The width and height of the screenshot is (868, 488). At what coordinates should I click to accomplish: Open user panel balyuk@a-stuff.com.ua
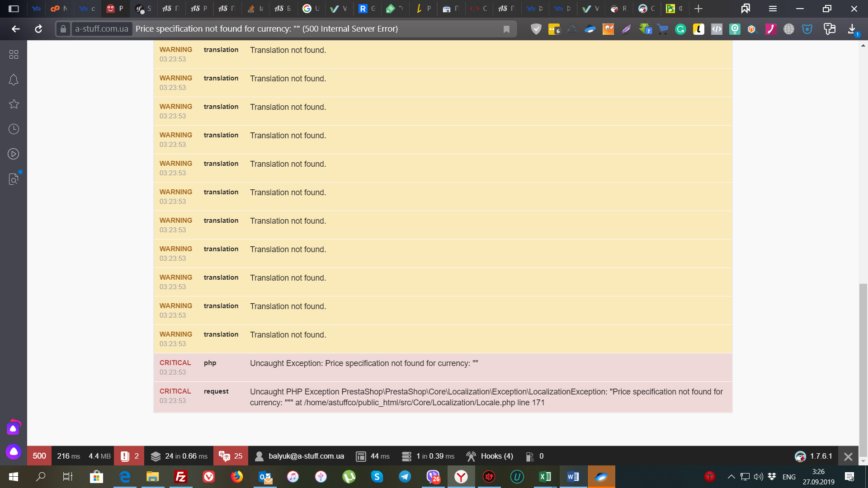click(x=299, y=456)
